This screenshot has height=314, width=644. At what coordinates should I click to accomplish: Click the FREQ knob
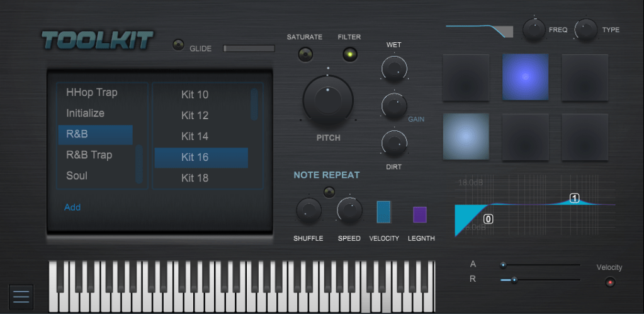click(x=534, y=30)
